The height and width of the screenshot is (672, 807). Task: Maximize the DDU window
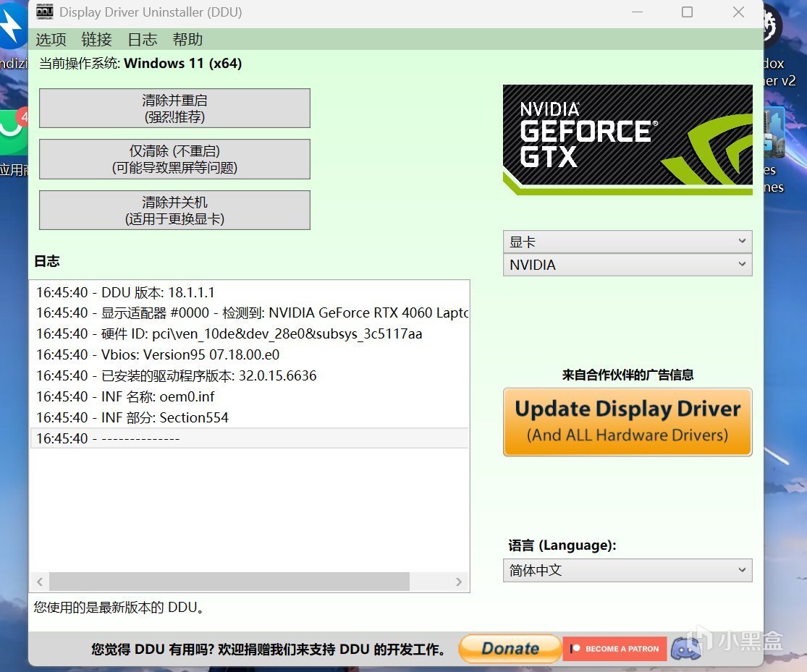687,12
